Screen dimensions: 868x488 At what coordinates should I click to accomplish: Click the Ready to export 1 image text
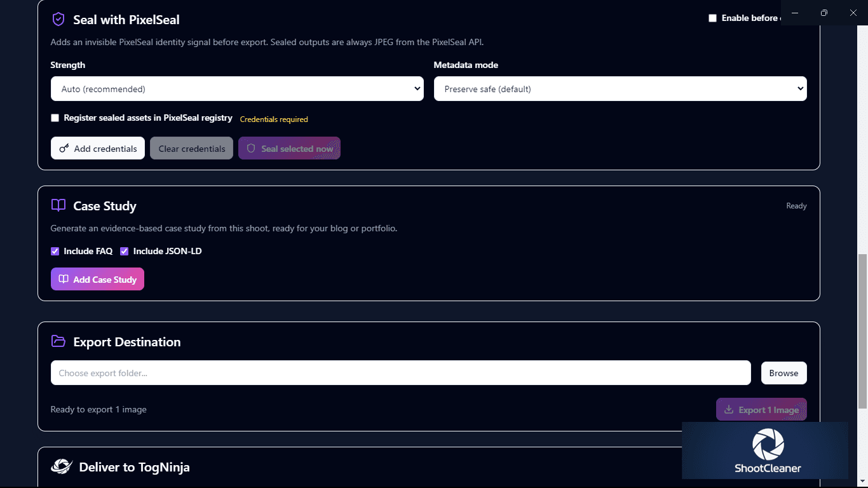98,409
